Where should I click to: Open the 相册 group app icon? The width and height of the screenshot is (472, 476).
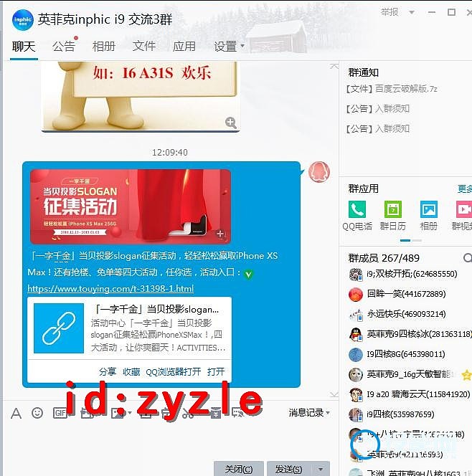pyautogui.click(x=428, y=216)
